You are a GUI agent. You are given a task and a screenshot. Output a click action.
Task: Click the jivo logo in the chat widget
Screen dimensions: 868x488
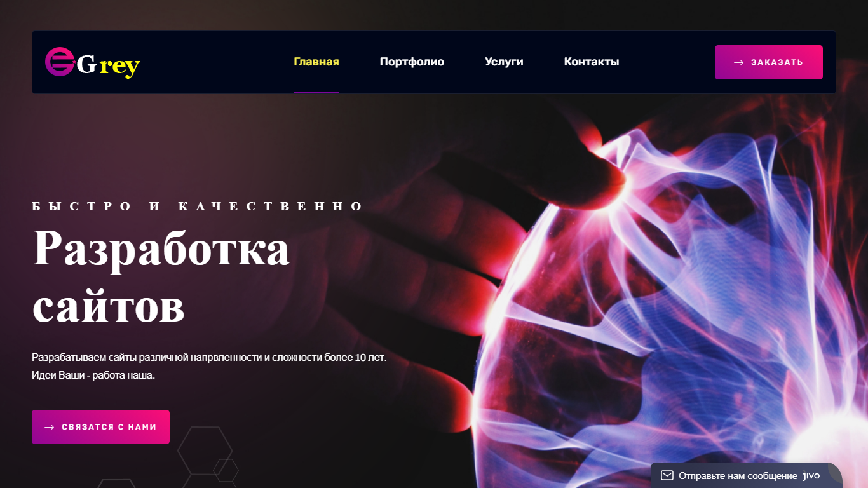pyautogui.click(x=811, y=475)
